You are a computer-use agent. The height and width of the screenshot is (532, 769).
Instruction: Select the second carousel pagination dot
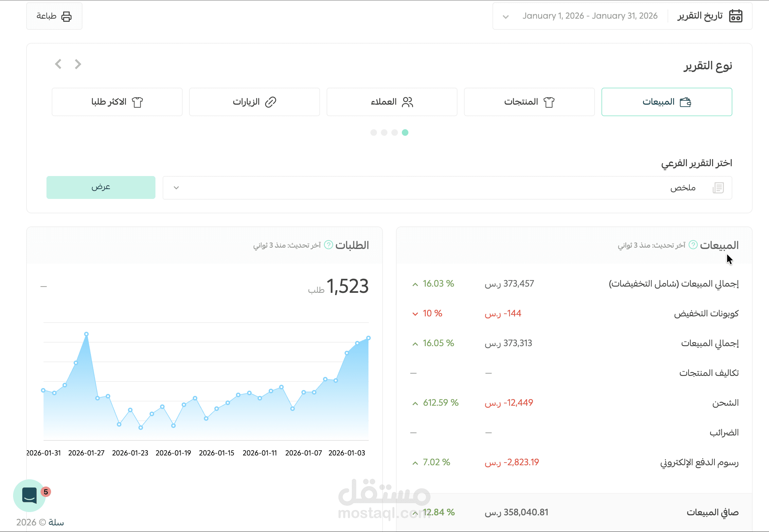click(395, 132)
